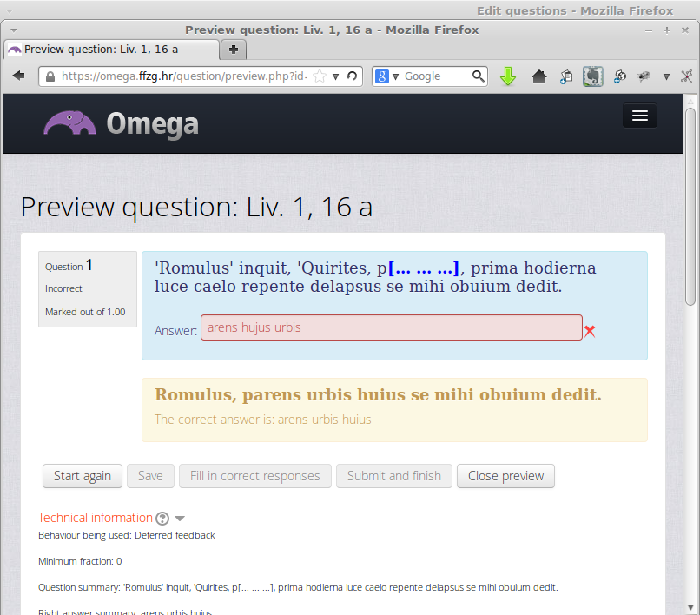Open the Google search engine selector
The height and width of the screenshot is (615, 700).
pos(386,76)
